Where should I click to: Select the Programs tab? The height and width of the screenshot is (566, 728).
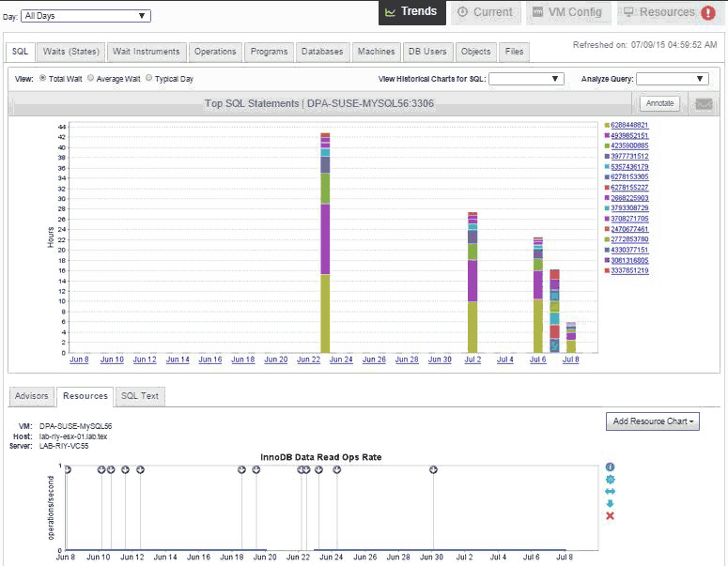click(270, 52)
